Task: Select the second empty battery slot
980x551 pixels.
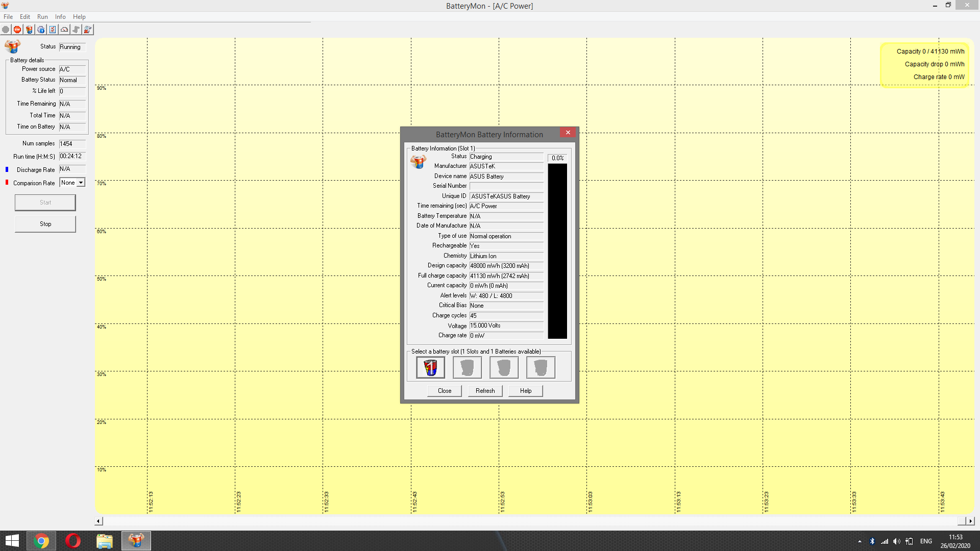Action: (467, 367)
